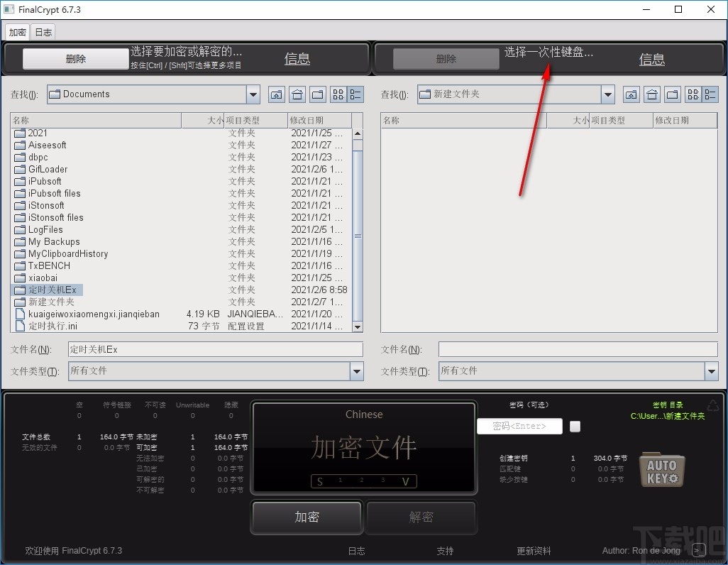Screen dimensions: 728x565
Task: Adjust the S-to-V encryption strength slider
Action: pos(363,481)
